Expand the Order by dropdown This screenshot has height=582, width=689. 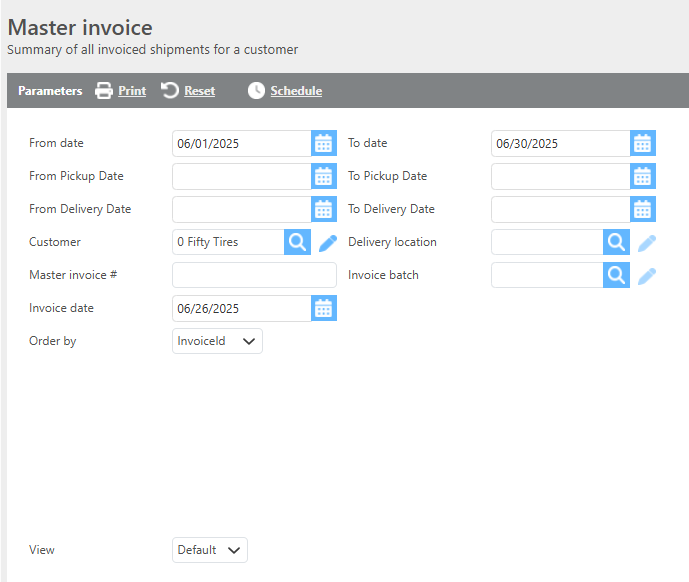217,341
